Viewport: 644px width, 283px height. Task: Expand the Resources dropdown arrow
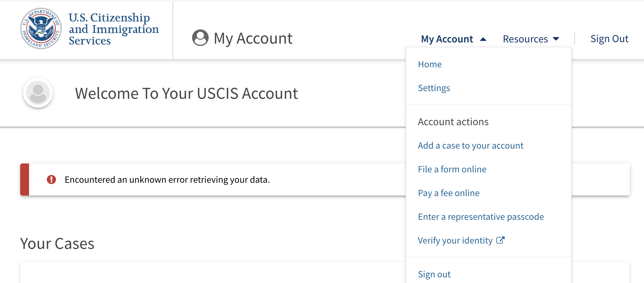[x=556, y=39]
